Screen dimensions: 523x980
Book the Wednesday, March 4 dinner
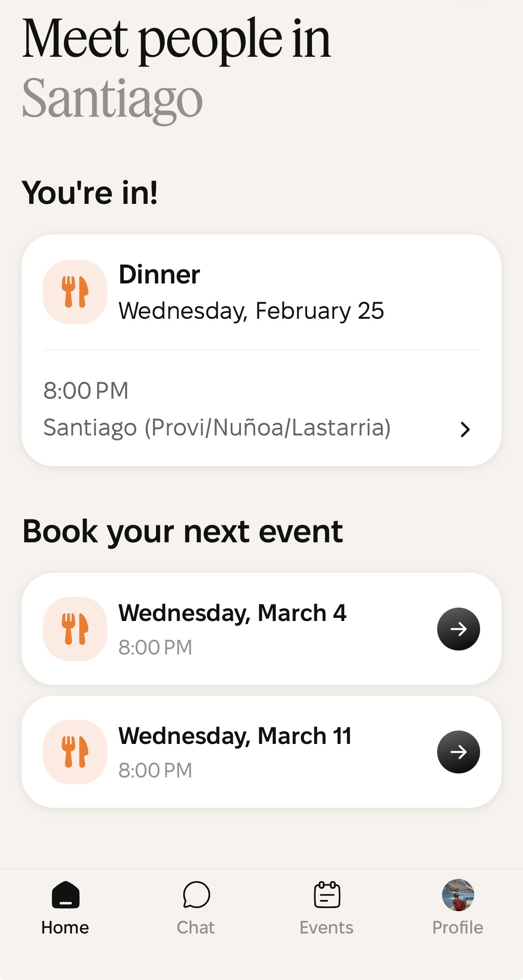click(x=458, y=629)
